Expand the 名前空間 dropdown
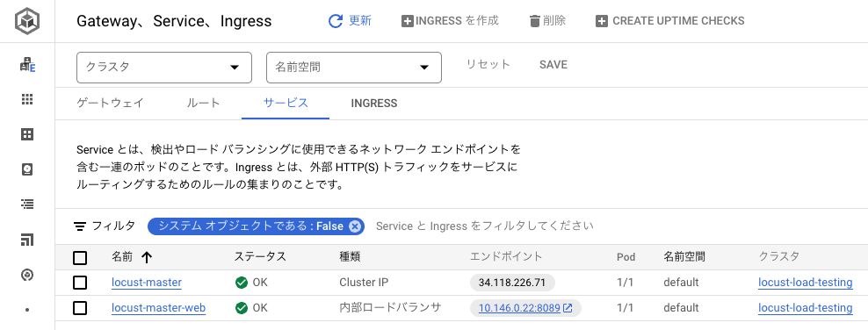868x330 pixels. [x=354, y=68]
